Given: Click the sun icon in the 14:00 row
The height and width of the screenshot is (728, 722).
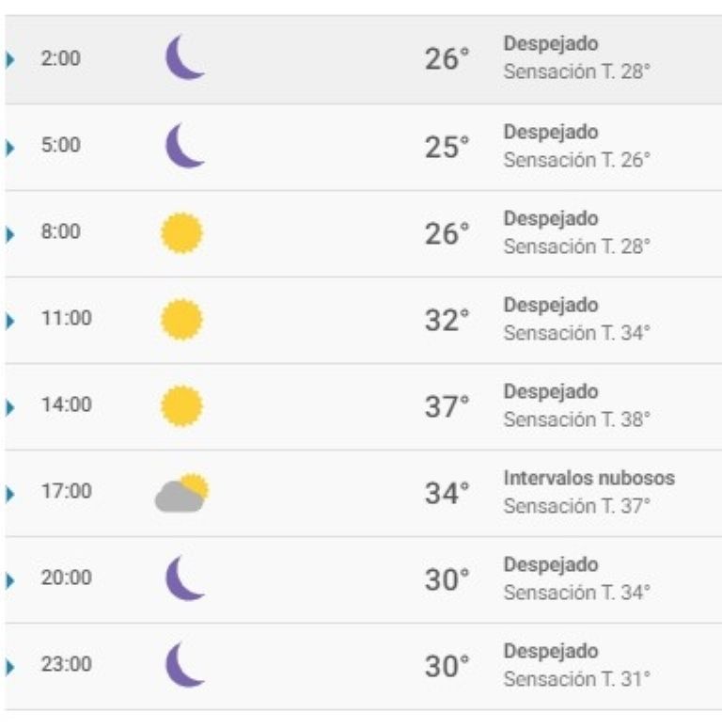Looking at the screenshot, I should pos(181,405).
